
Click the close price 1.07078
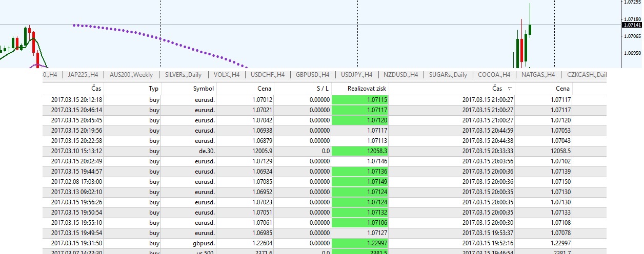coord(560,233)
